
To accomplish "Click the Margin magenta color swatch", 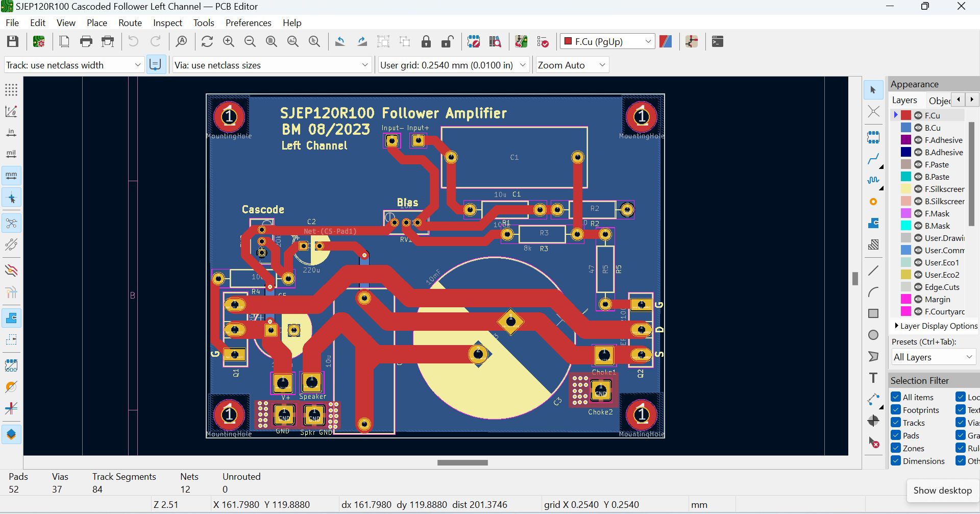I will pyautogui.click(x=906, y=299).
